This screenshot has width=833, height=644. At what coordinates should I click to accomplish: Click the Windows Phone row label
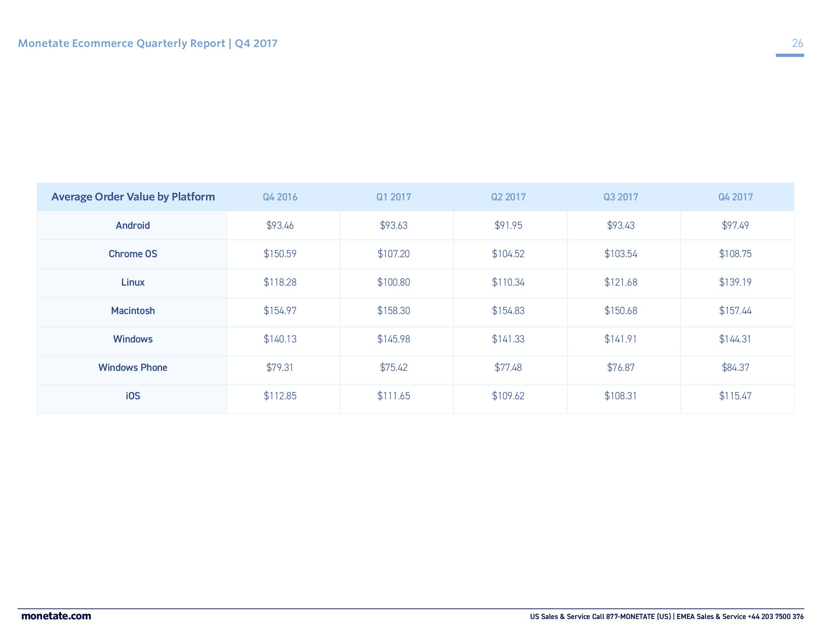pos(133,367)
